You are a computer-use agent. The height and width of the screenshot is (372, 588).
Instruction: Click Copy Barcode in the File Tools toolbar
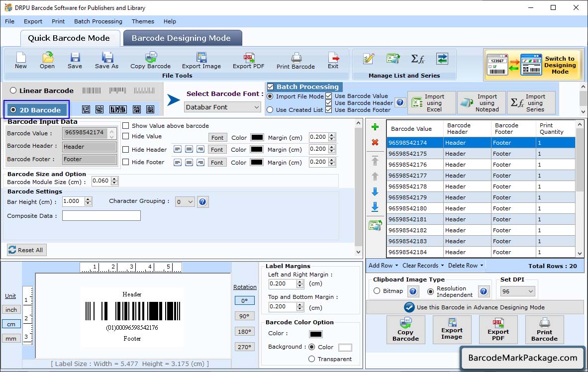[150, 61]
